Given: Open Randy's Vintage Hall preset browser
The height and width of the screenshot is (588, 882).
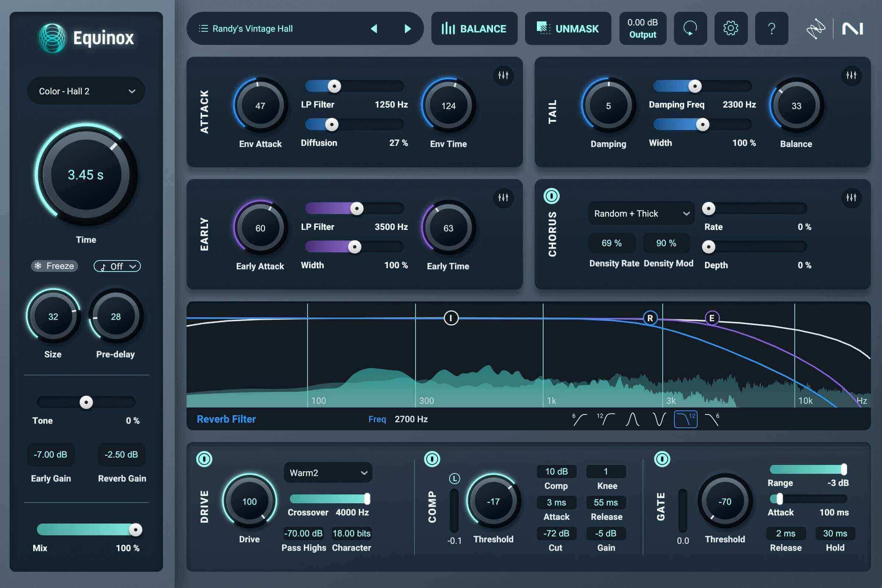Looking at the screenshot, I should click(252, 28).
